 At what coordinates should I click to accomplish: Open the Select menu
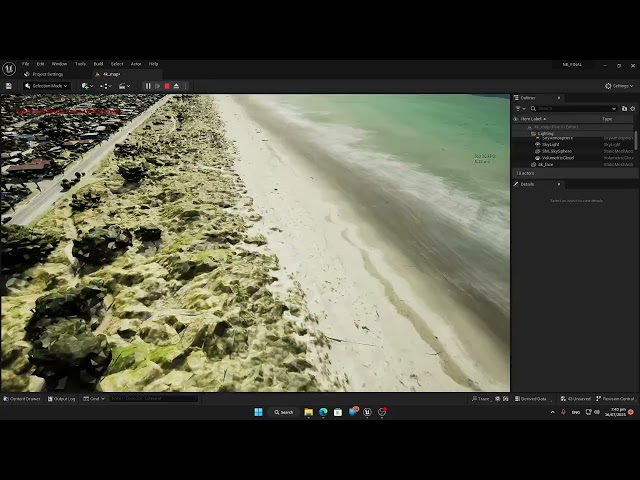(x=117, y=64)
